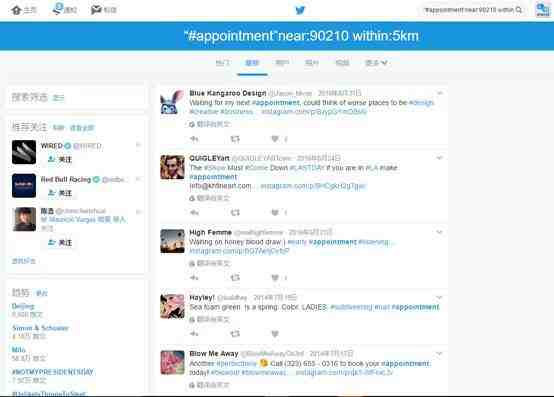
Task: Select the underlined Latest search tab
Action: pyautogui.click(x=252, y=63)
